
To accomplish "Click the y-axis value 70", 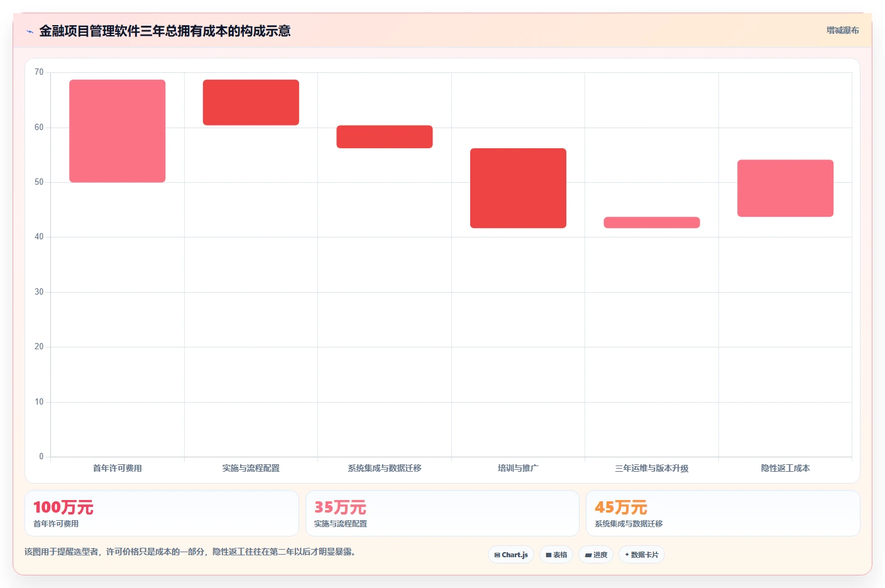I will point(39,72).
